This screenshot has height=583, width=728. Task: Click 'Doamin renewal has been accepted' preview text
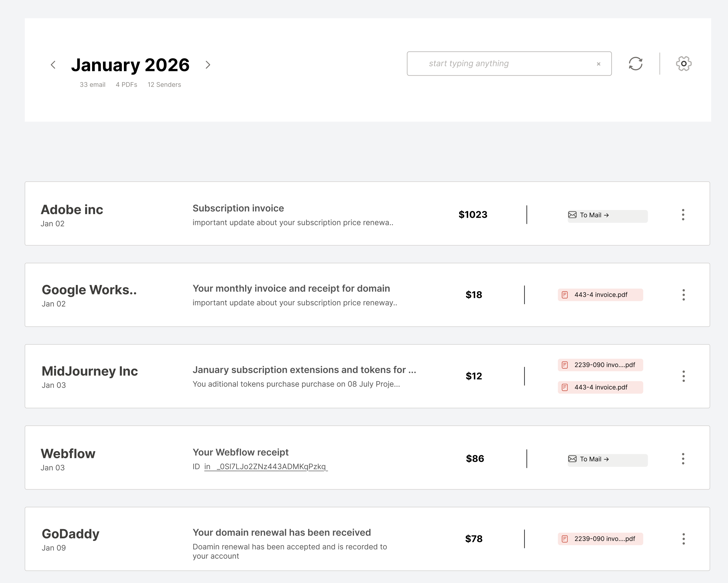[x=290, y=551]
